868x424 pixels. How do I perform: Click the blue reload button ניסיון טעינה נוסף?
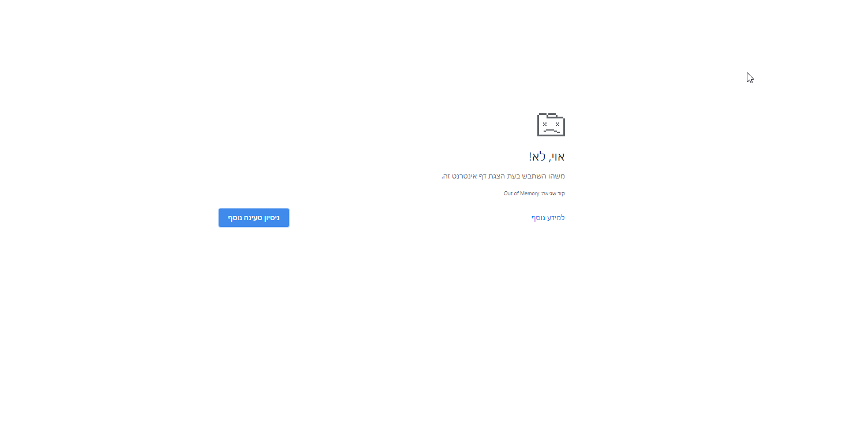pyautogui.click(x=254, y=218)
